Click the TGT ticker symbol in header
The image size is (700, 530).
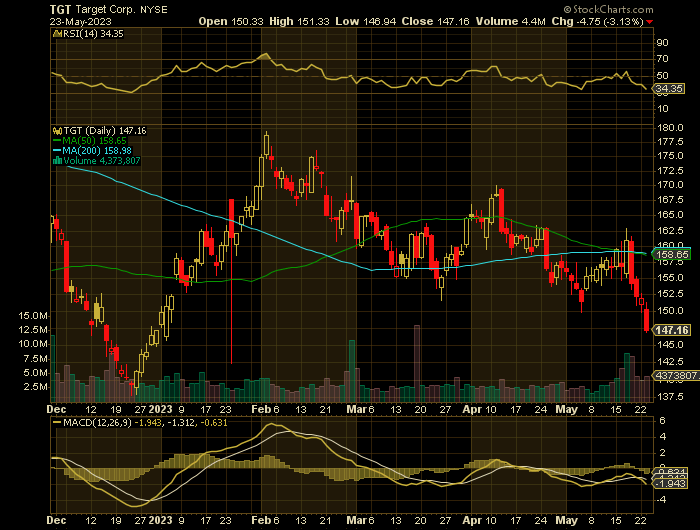[x=60, y=9]
